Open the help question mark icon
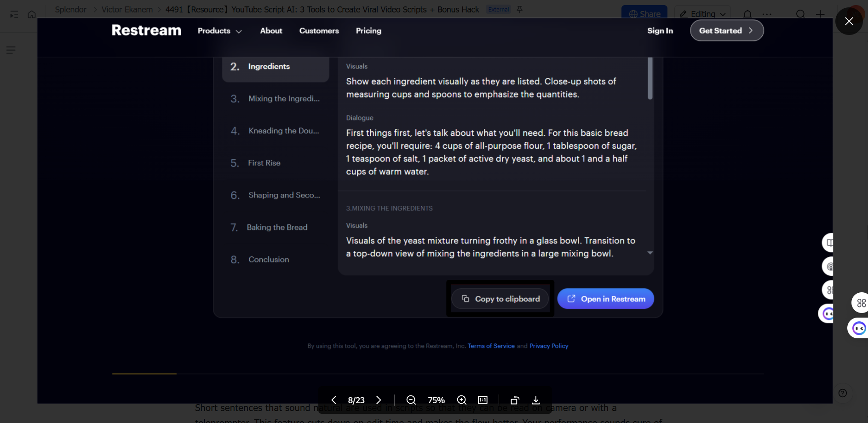 coord(843,393)
